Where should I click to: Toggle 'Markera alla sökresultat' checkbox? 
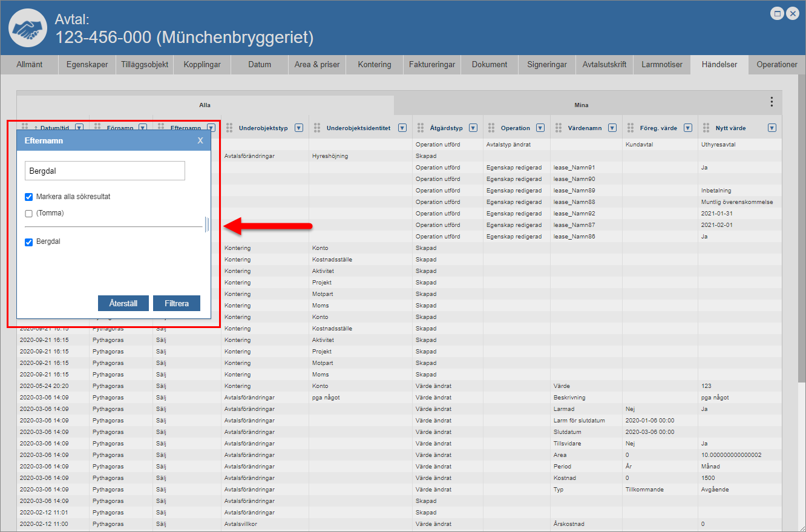(28, 197)
